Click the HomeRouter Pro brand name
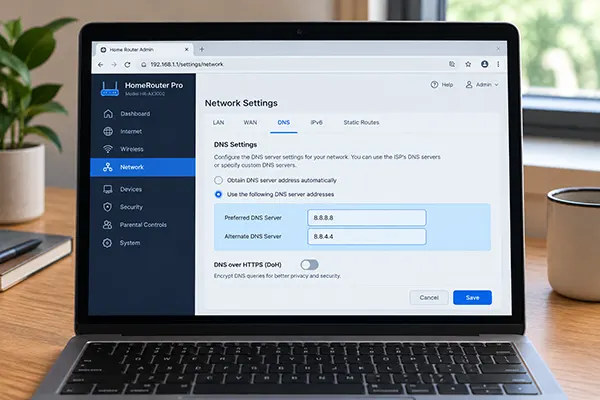Viewport: 600px width, 400px height. coord(154,85)
